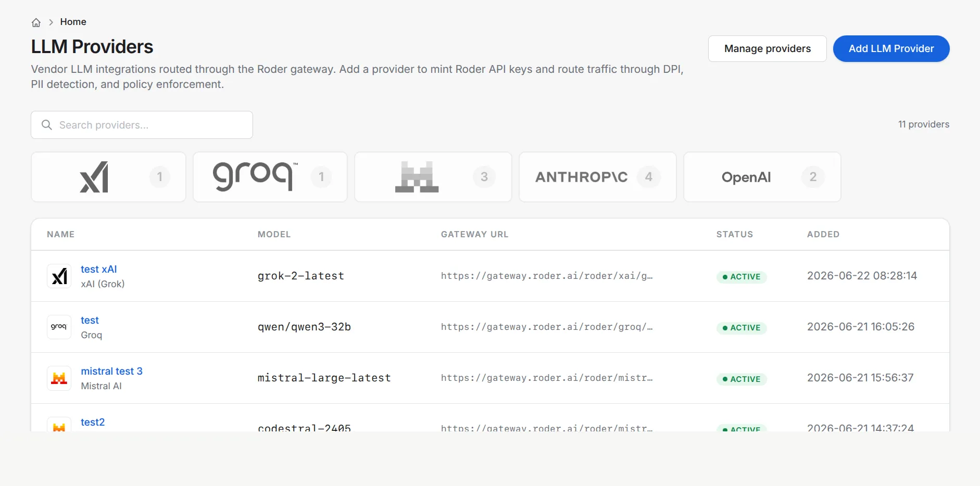
Task: Filter by Anthropic provider card
Action: (597, 177)
